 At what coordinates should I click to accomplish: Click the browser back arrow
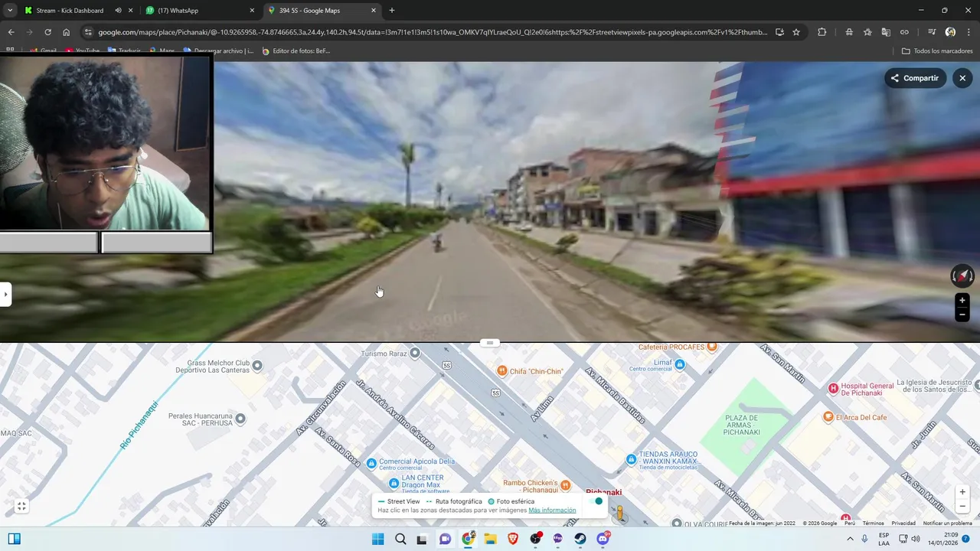(11, 32)
